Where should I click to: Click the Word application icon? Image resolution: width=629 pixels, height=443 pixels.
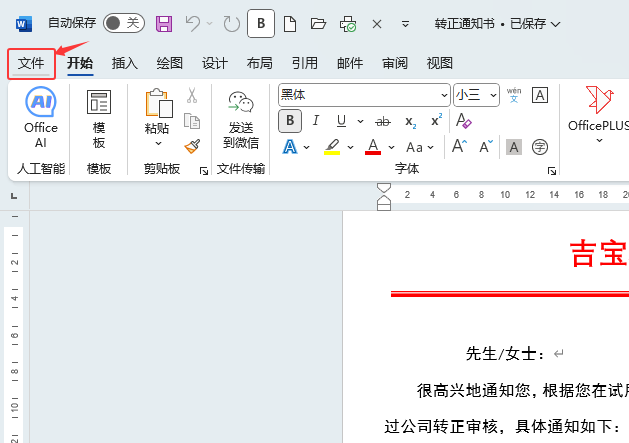24,24
